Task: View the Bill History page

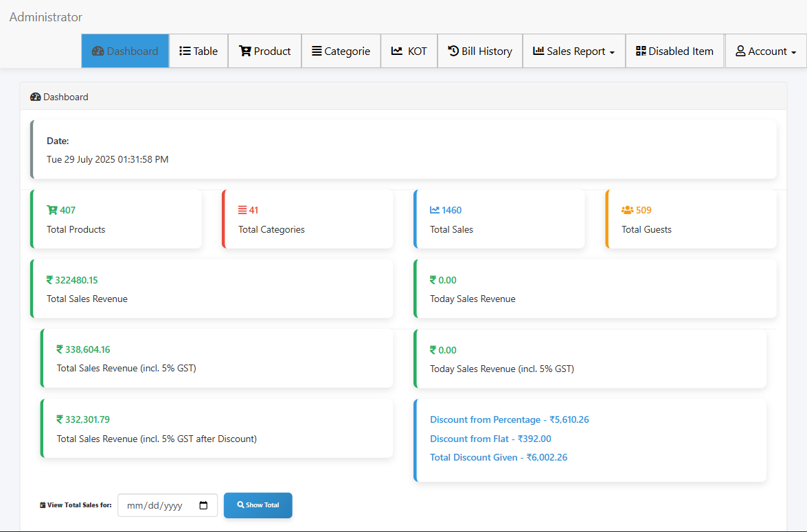Action: [x=479, y=51]
